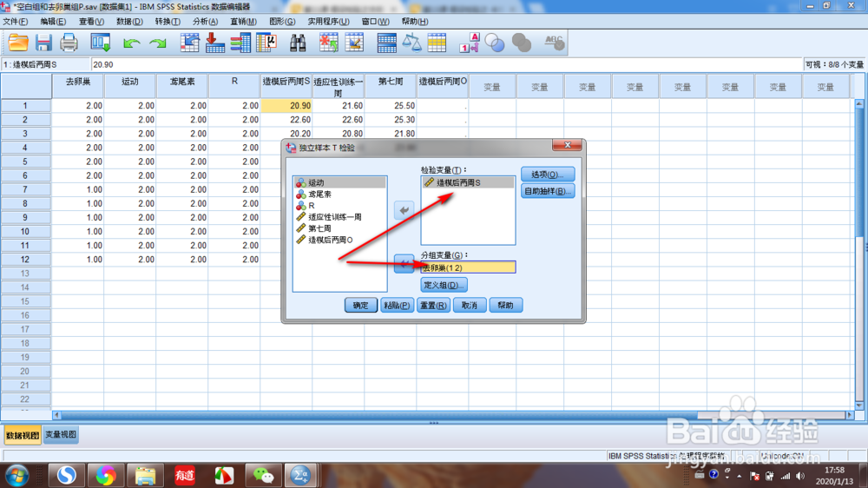Click cell value editor showing 20.90
This screenshot has height=488, width=868.
click(x=446, y=65)
